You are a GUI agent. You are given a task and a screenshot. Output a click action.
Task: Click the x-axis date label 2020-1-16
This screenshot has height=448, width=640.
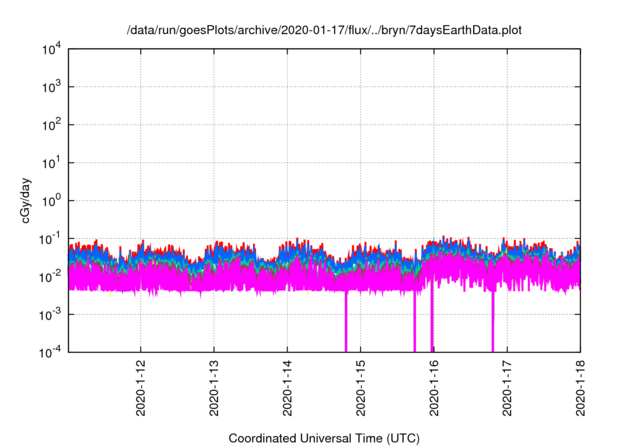[433, 388]
